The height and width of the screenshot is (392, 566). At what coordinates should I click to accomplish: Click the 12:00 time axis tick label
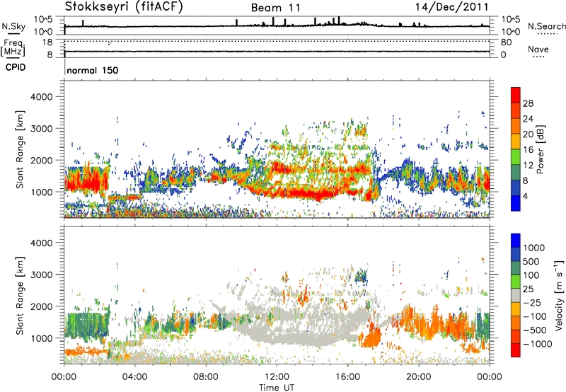tap(277, 377)
